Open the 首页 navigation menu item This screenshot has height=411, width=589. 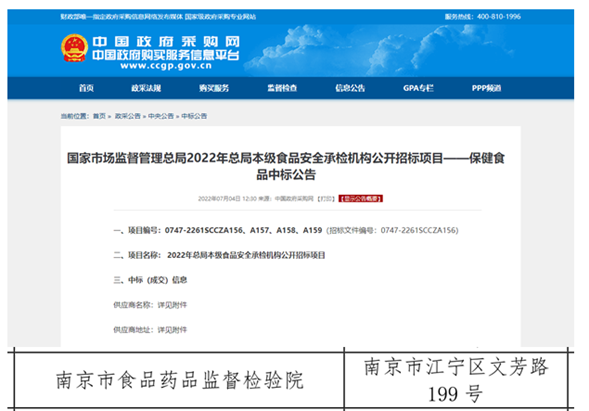(86, 88)
